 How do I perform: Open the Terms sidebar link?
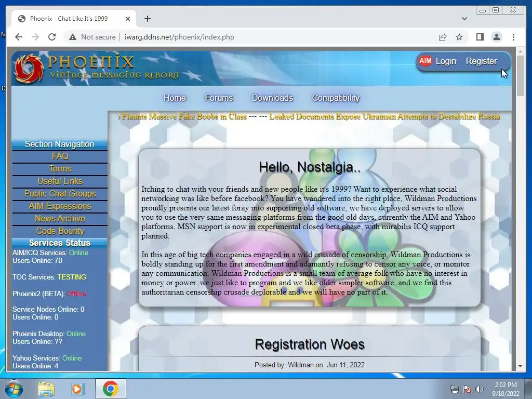tap(60, 169)
